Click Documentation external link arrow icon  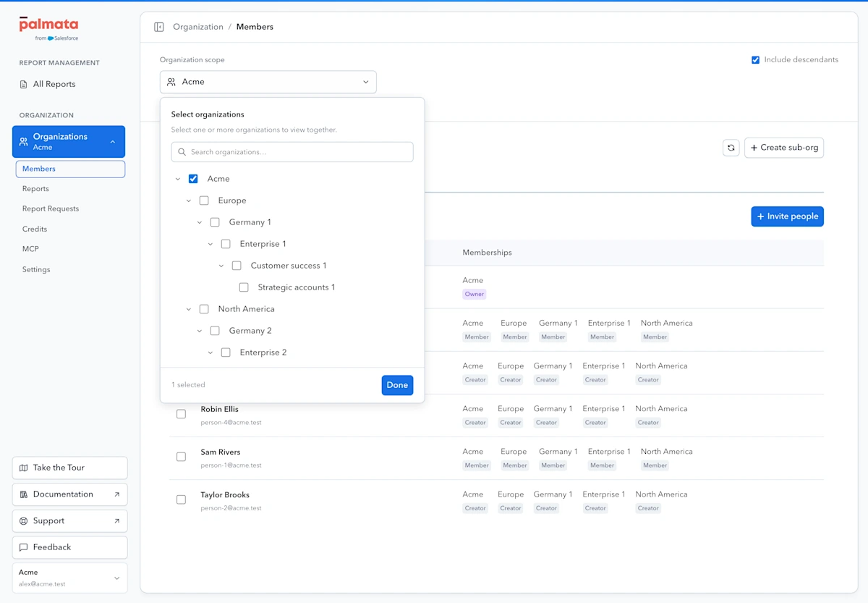pos(117,494)
